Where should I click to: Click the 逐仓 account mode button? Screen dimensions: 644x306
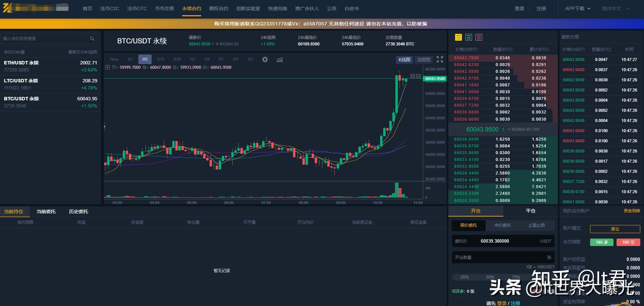pyautogui.click(x=615, y=229)
